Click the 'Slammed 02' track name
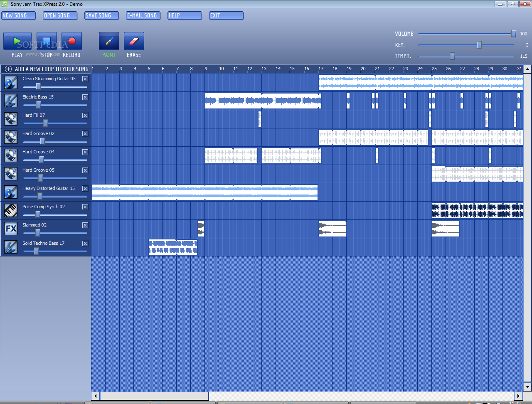The width and height of the screenshot is (532, 404). (34, 225)
